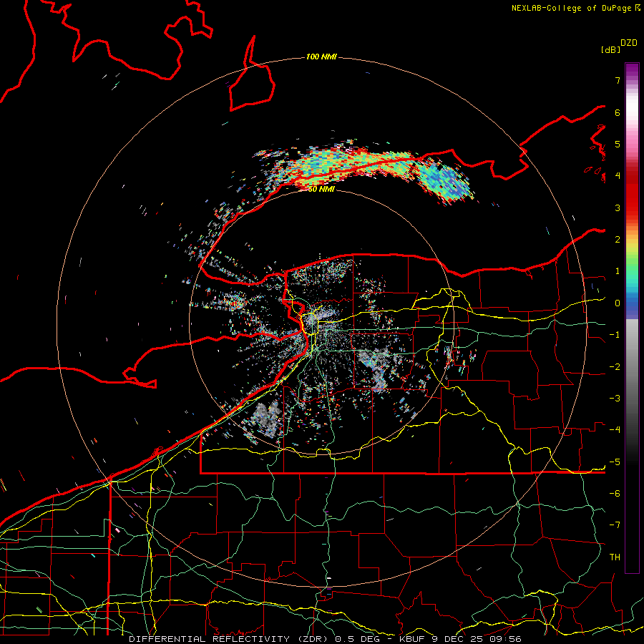Screen dimensions: 644x644
Task: Click the NEXLAB-College of DuPage label
Action: [x=576, y=8]
